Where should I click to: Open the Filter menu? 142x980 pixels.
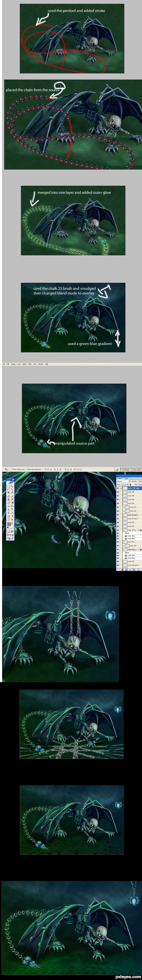30,364
